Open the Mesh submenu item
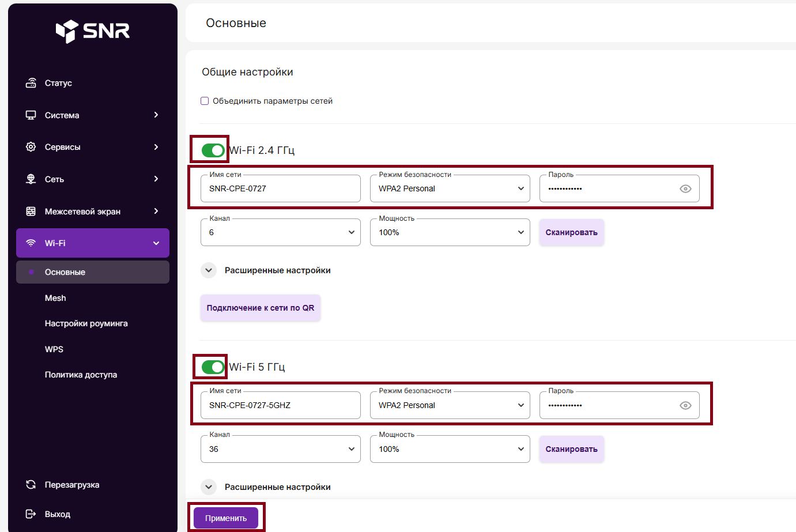796x532 pixels. (55, 298)
